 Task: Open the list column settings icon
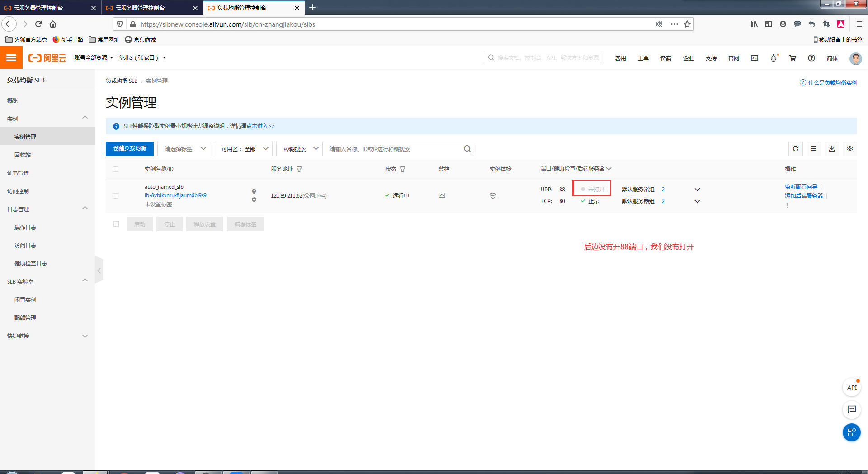pos(814,149)
